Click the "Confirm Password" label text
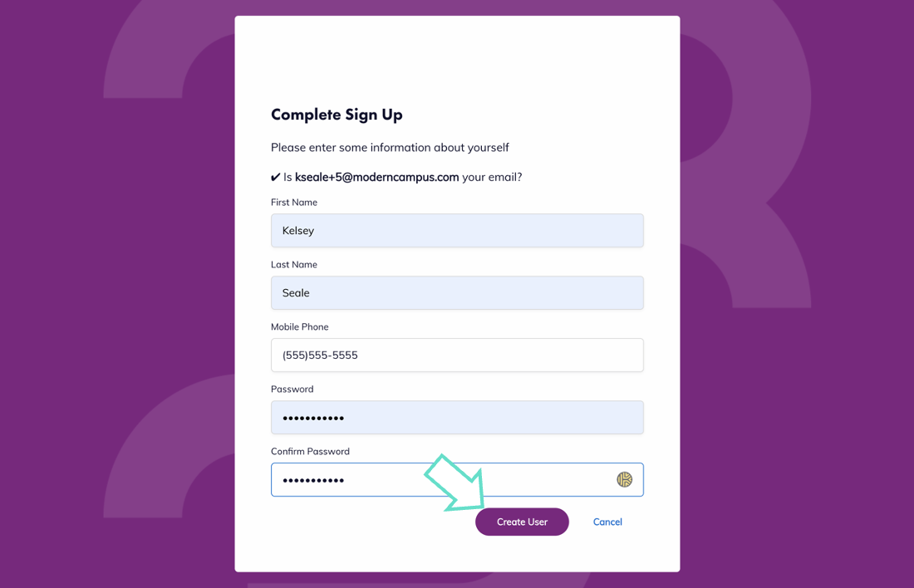Image resolution: width=914 pixels, height=588 pixels. click(310, 452)
